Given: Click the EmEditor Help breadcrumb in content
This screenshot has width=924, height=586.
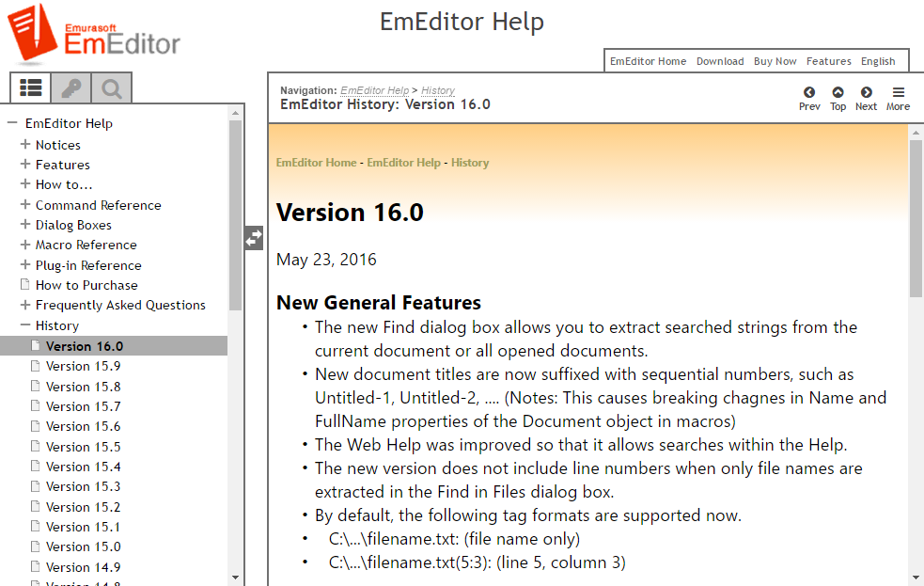Looking at the screenshot, I should pos(403,163).
